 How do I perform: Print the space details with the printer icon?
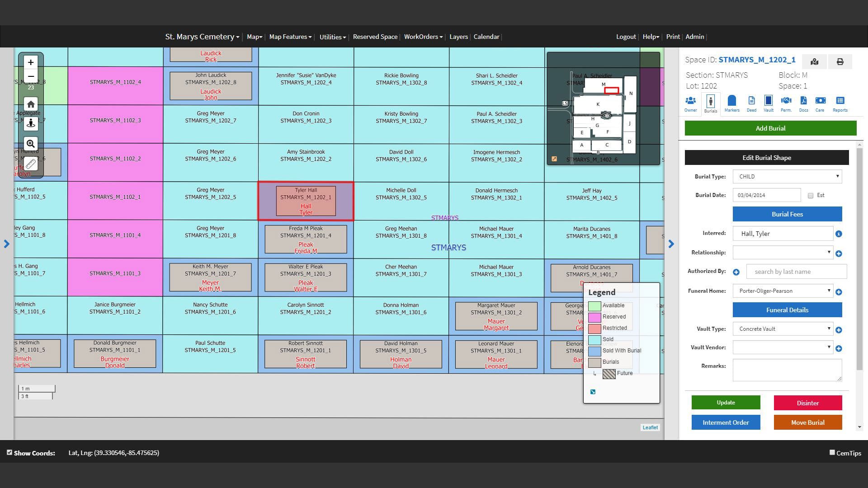840,61
